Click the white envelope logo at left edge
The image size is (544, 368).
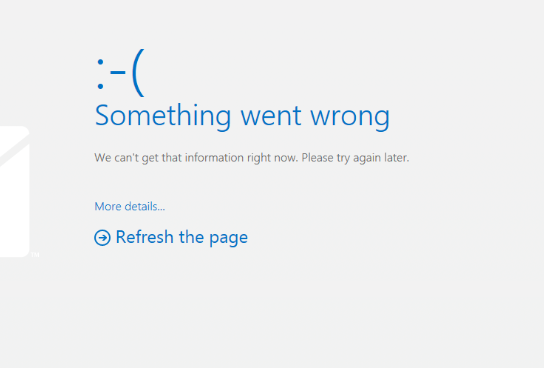pos(14,192)
